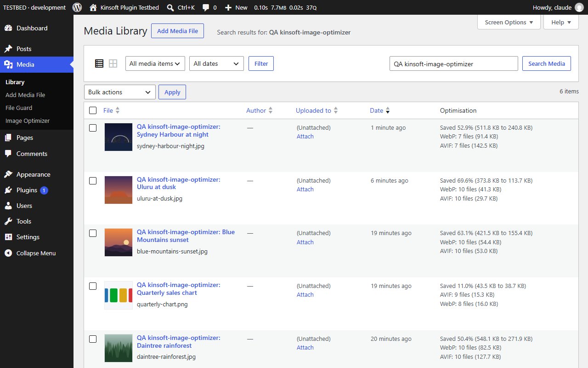The image size is (588, 368).
Task: Click the Howdy, claude account text
Action: coord(552,7)
